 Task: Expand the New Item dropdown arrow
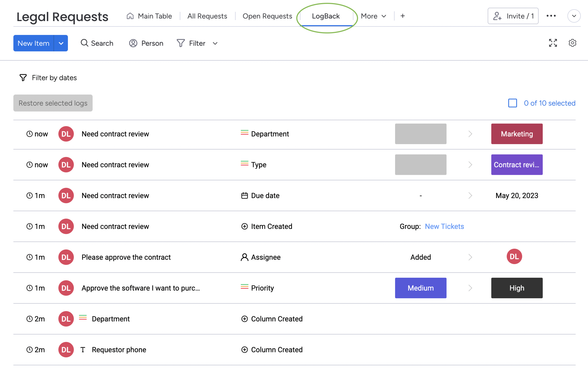tap(61, 43)
